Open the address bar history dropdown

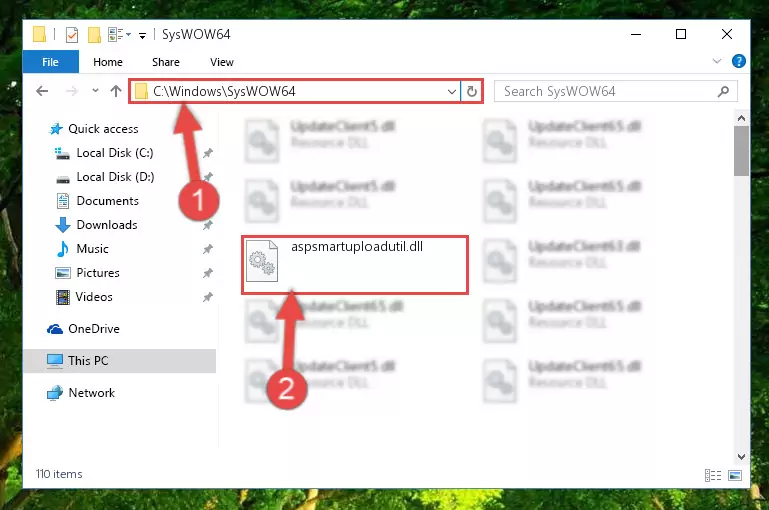click(452, 92)
